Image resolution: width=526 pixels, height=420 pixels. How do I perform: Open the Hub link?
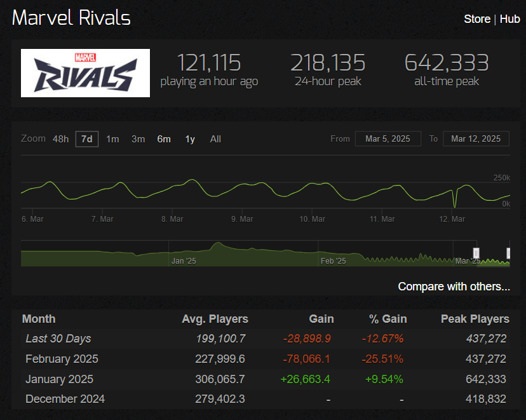coord(509,19)
